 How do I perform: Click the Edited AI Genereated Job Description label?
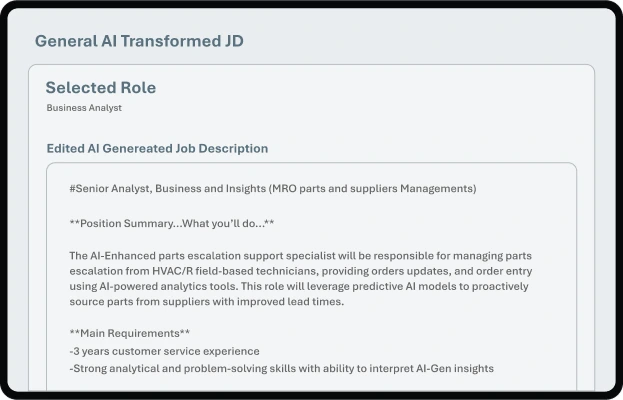[x=157, y=148]
